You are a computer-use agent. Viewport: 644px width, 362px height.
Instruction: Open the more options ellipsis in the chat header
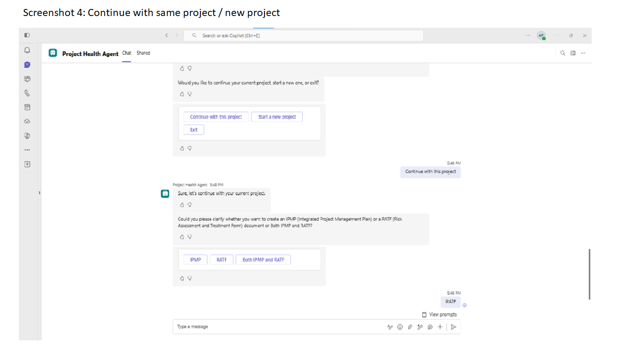coord(583,53)
